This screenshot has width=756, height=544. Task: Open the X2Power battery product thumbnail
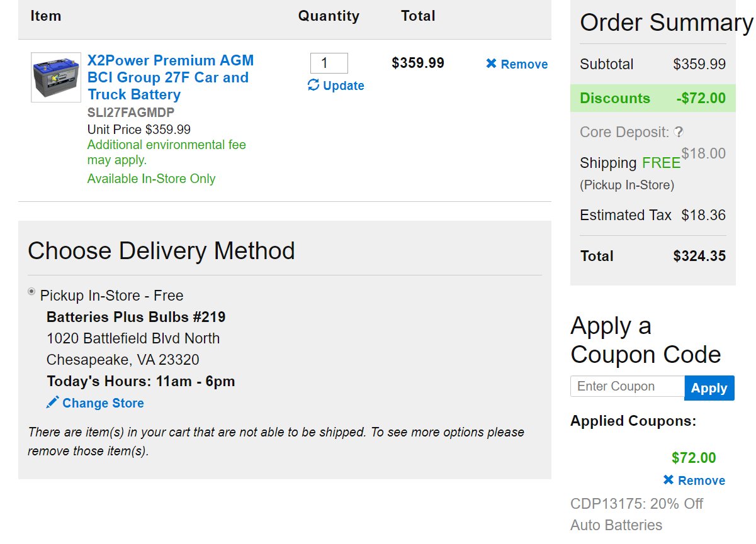[56, 77]
